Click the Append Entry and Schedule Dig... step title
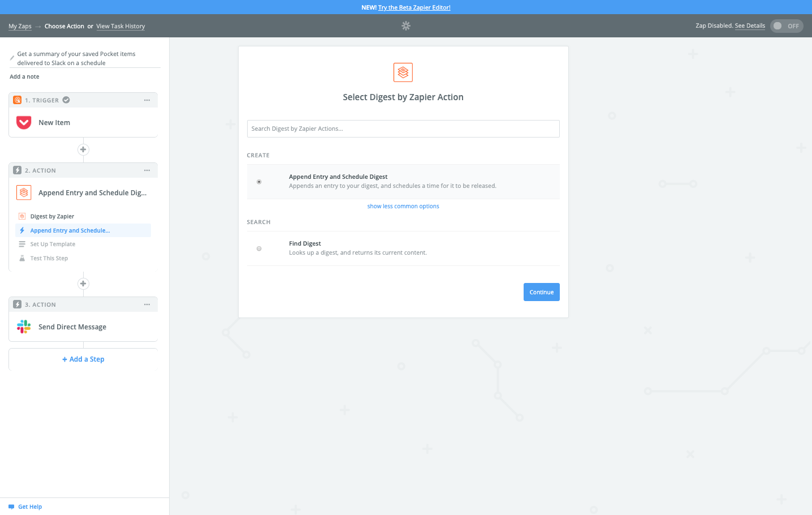The height and width of the screenshot is (515, 812). [x=93, y=193]
